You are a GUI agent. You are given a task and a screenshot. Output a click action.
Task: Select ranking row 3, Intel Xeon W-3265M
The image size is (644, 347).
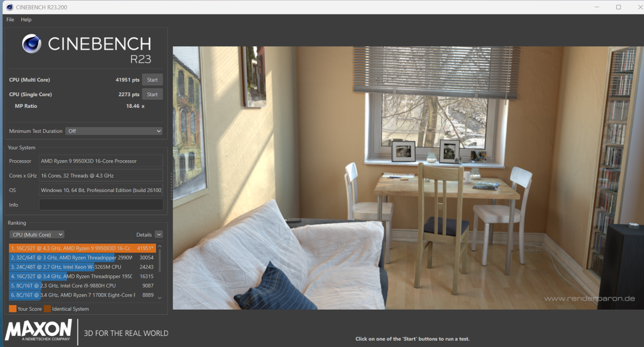pos(83,267)
